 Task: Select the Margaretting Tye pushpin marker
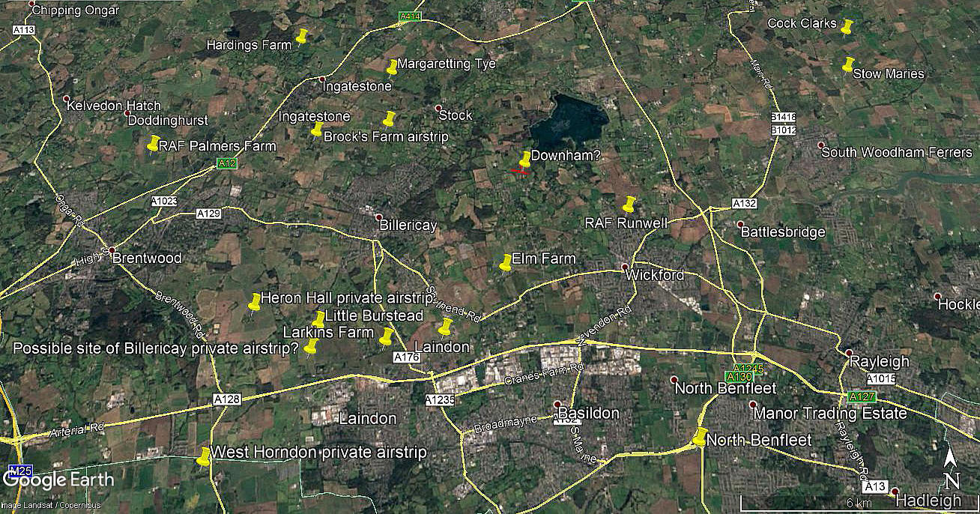point(391,67)
